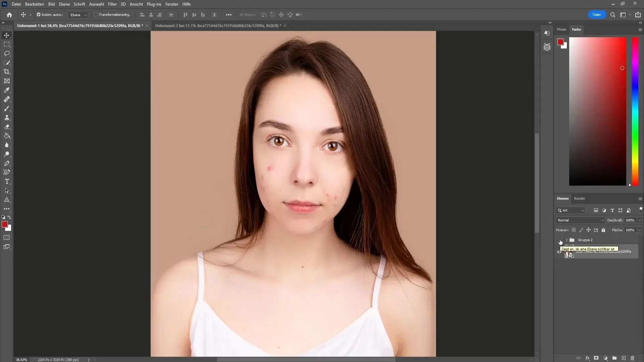
Task: Click the Fläche 100% field
Action: coord(630,230)
